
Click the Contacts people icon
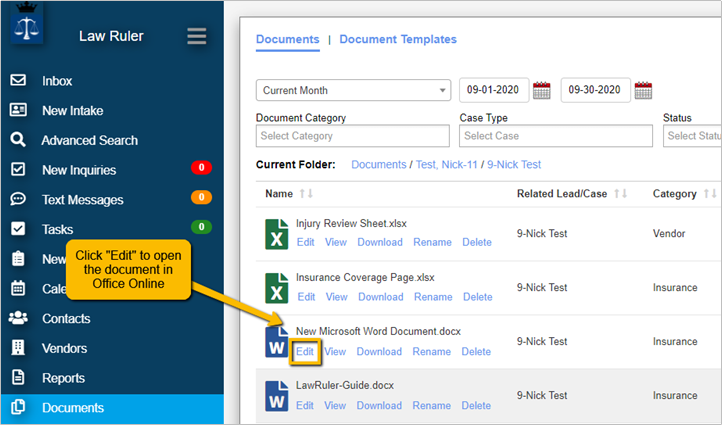coord(18,318)
